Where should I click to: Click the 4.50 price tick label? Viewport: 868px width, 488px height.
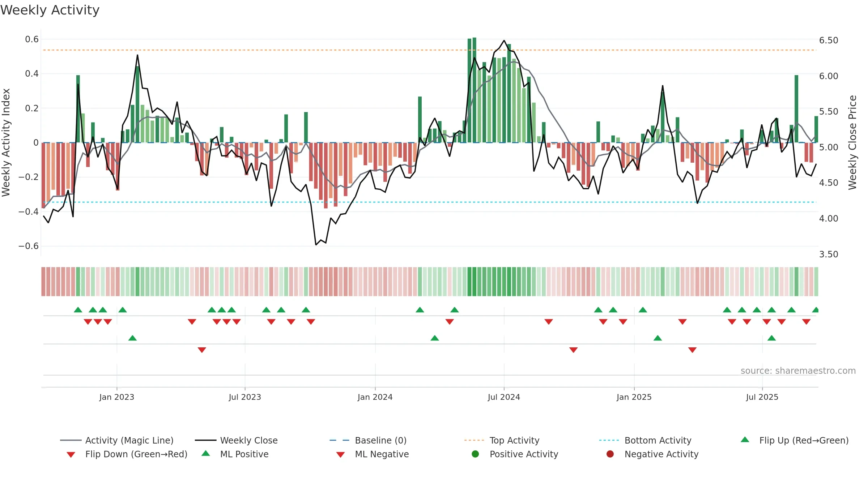[x=829, y=183]
